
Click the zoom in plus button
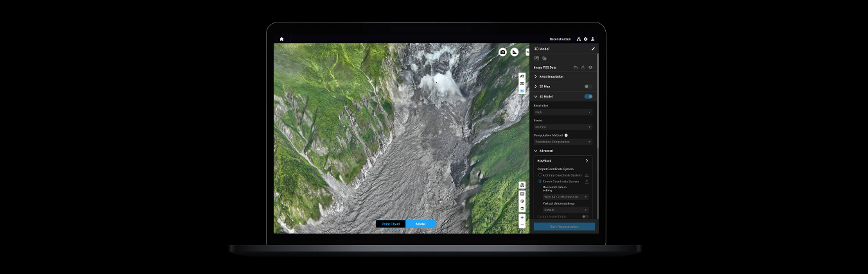click(522, 218)
